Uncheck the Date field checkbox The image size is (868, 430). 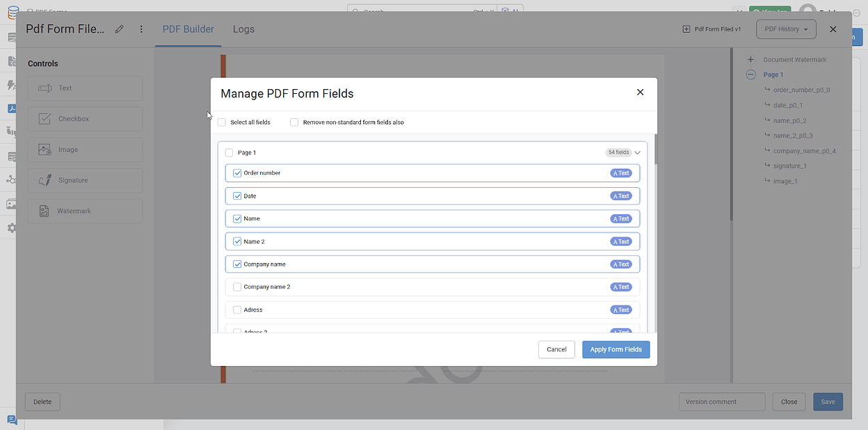237,196
